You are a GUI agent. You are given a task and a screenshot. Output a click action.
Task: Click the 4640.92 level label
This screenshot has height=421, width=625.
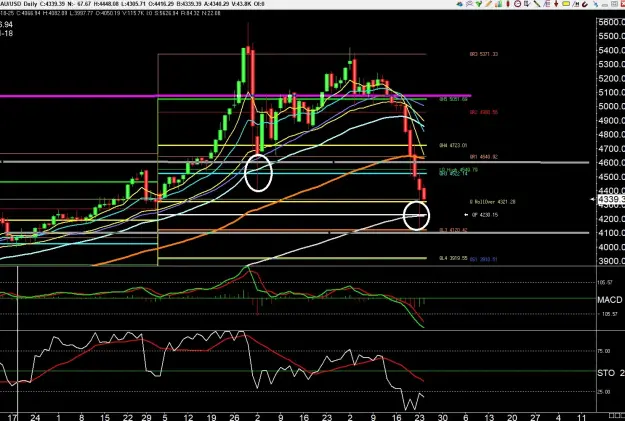point(484,157)
